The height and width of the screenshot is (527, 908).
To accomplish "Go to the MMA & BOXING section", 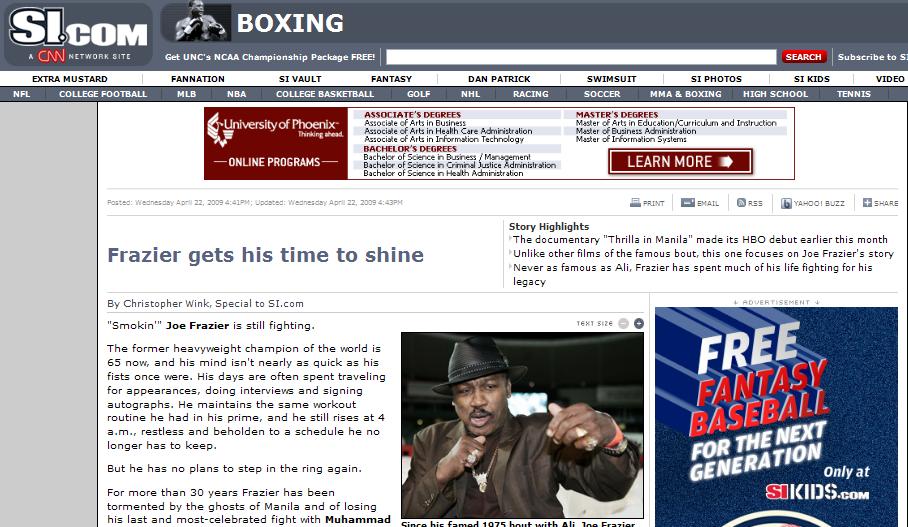I will point(686,94).
